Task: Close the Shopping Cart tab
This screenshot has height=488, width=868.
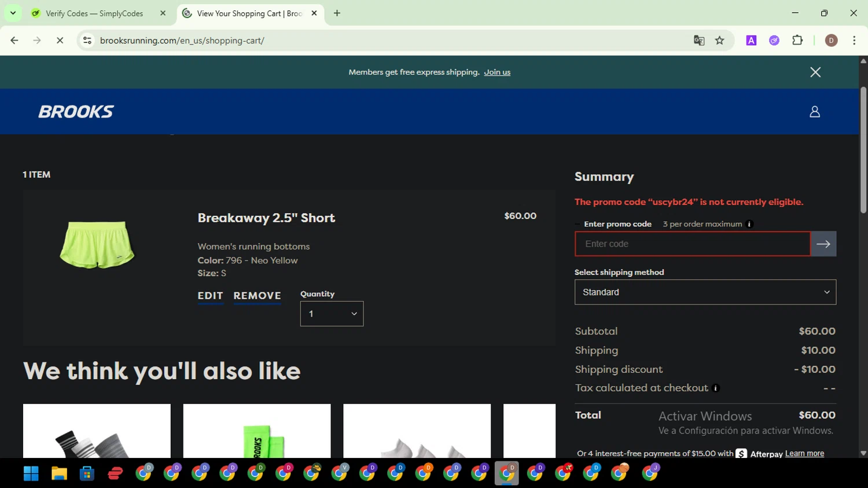Action: tap(314, 13)
